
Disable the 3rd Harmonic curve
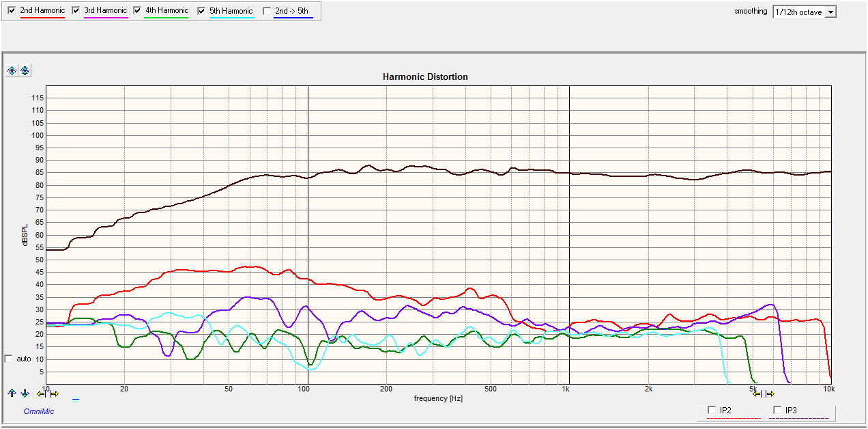pos(75,11)
